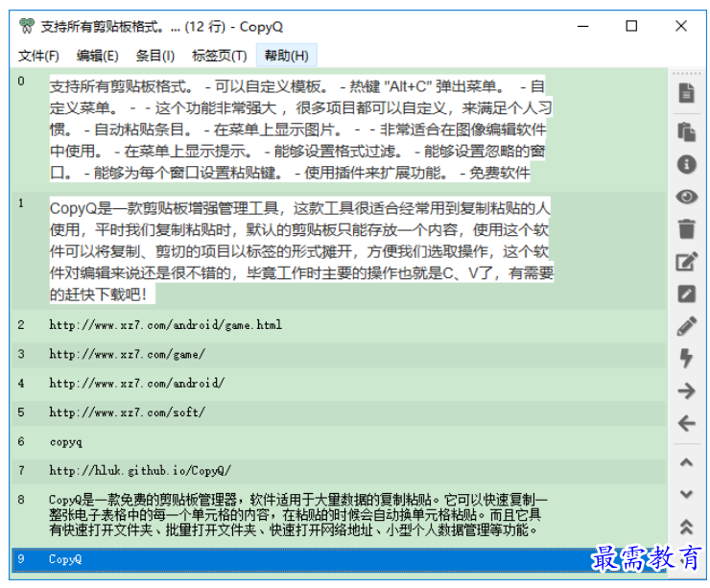
Task: Select item 1 CopyQ description paragraph
Action: (339, 251)
